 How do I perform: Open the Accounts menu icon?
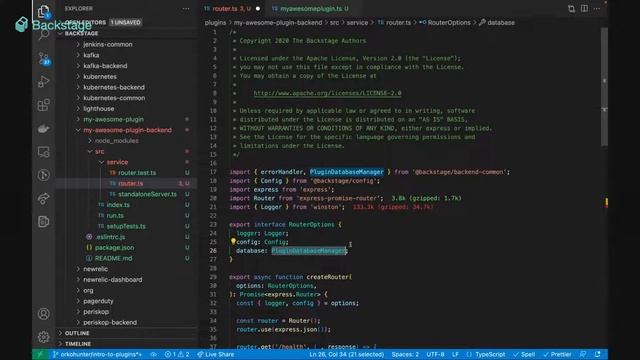pyautogui.click(x=43, y=313)
